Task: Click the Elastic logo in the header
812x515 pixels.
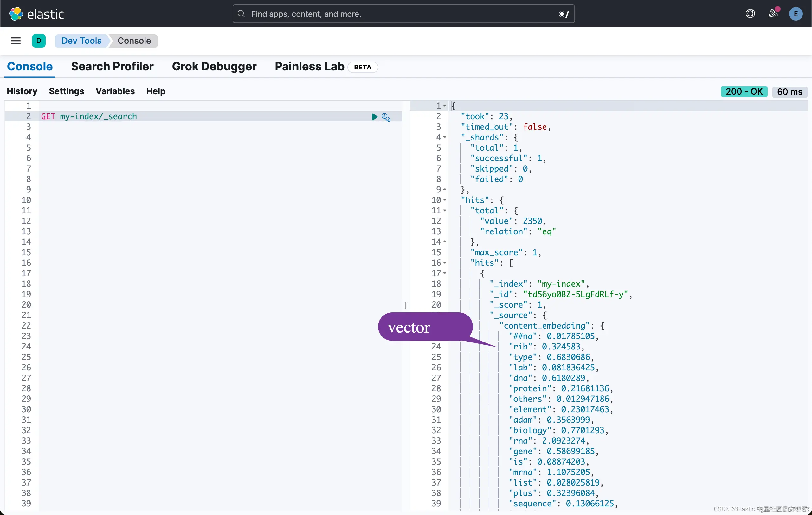Action: point(36,14)
